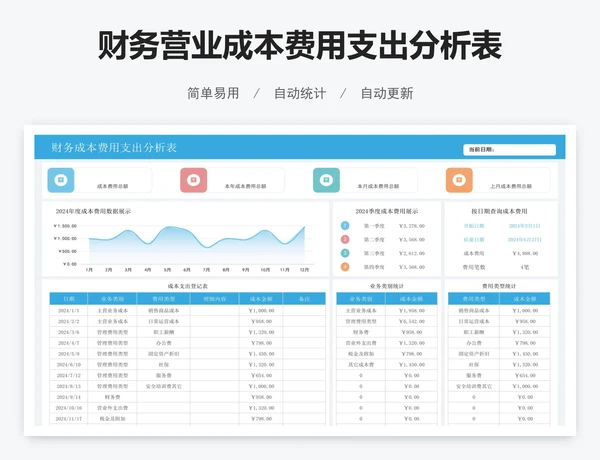
Task: Click the date cell 2024/11/17
Action: click(x=69, y=419)
